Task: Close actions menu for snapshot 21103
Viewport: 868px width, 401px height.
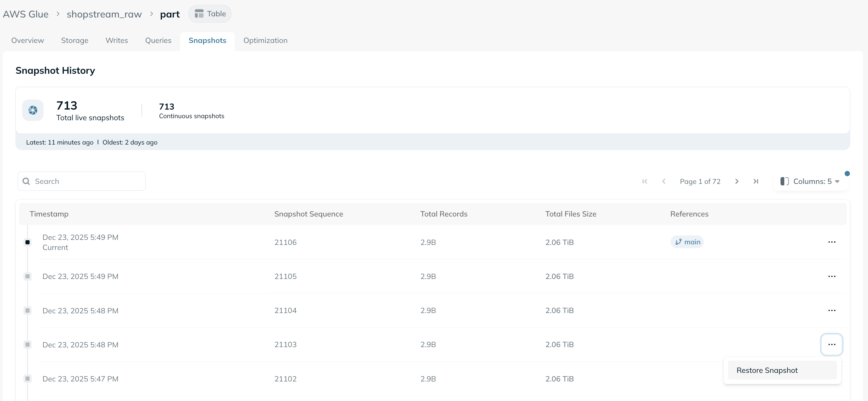Action: click(831, 344)
